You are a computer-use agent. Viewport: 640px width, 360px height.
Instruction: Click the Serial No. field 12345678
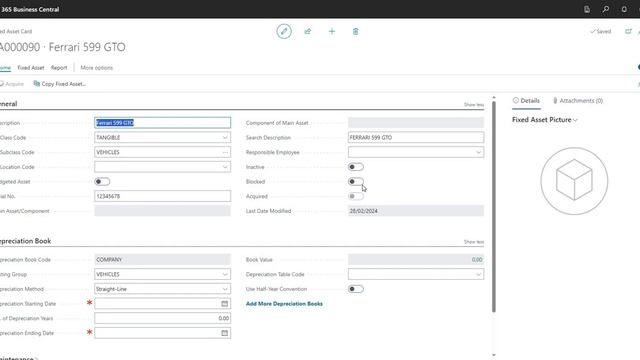click(x=162, y=196)
